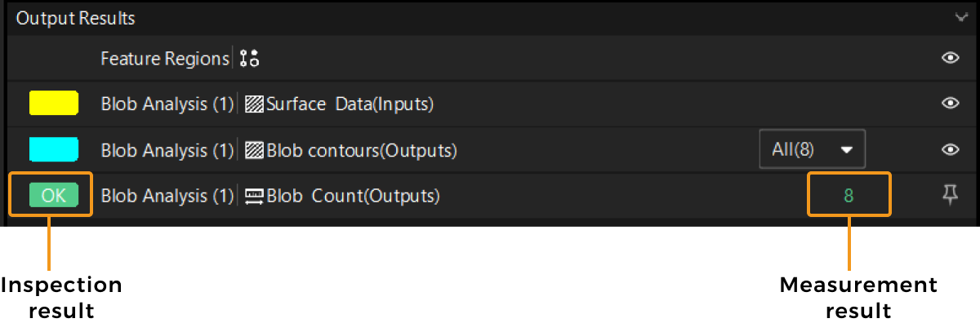This screenshot has height=323, width=980.
Task: Toggle visibility of Blob contours outputs
Action: [x=950, y=149]
